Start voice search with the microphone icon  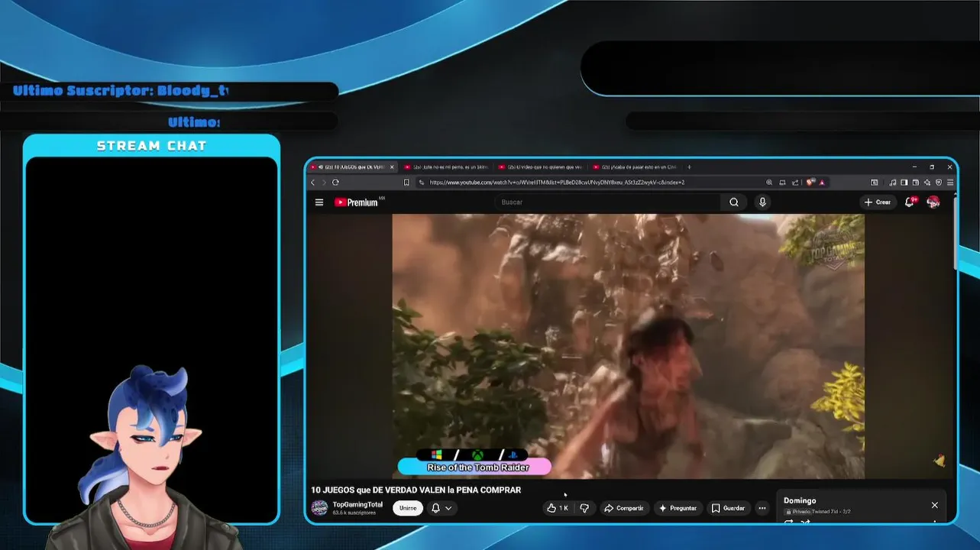pyautogui.click(x=762, y=202)
